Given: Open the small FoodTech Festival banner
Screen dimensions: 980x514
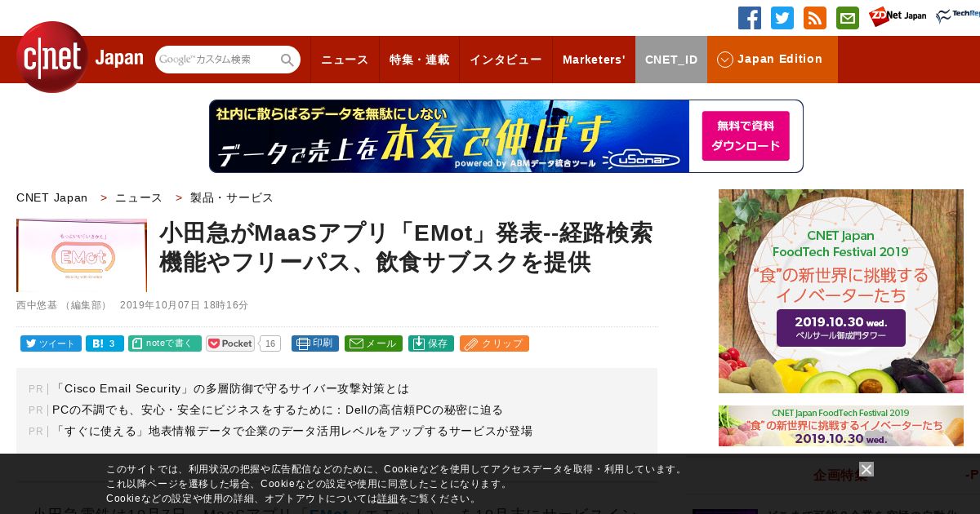Looking at the screenshot, I should 841,426.
